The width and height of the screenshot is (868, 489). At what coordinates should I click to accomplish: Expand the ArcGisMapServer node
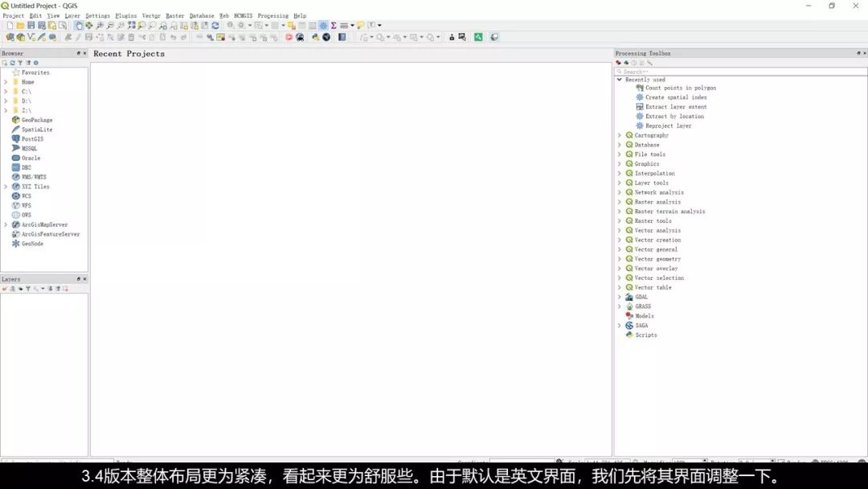click(6, 224)
